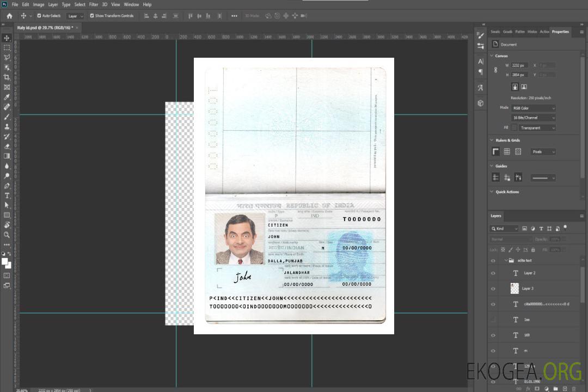This screenshot has width=588, height=392.
Task: Open the Image menu
Action: 39,4
